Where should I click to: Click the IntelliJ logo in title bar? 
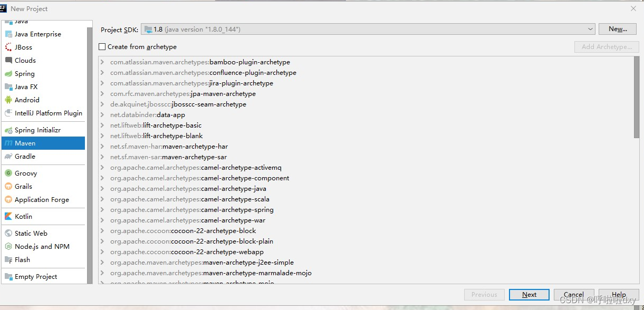pos(3,8)
